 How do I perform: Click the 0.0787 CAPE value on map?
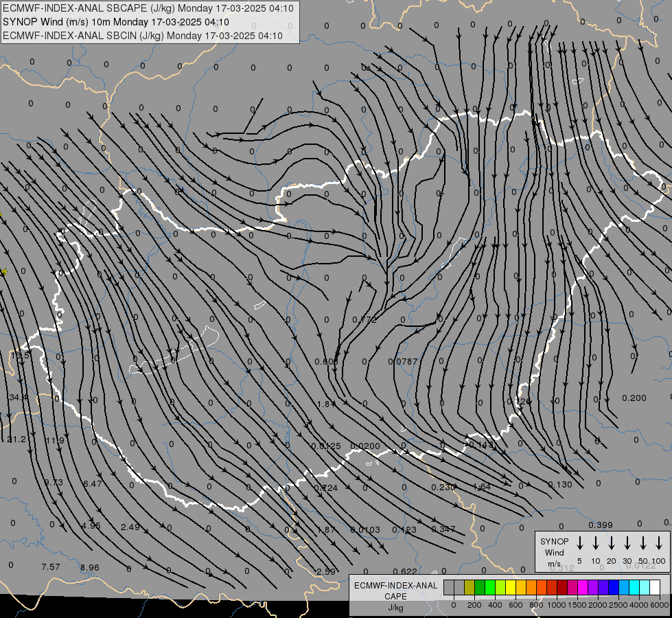[403, 362]
